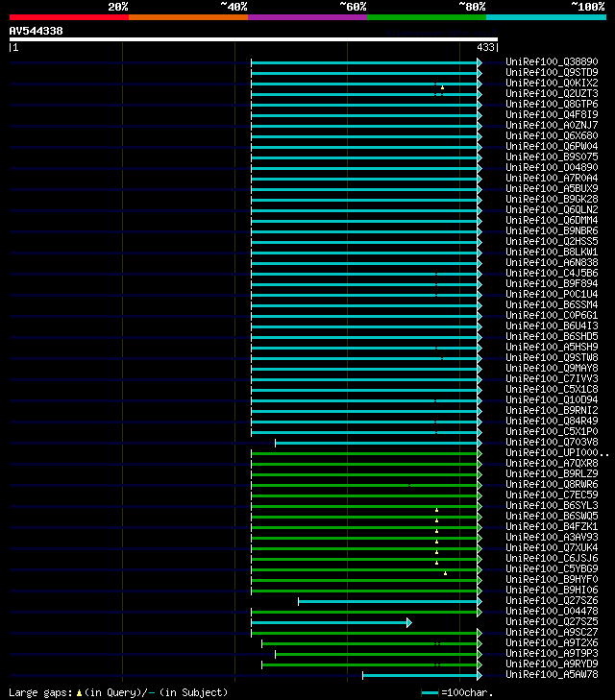Click the cyan ~100% identity legend segment
This screenshot has height=700, width=615.
(x=546, y=17)
